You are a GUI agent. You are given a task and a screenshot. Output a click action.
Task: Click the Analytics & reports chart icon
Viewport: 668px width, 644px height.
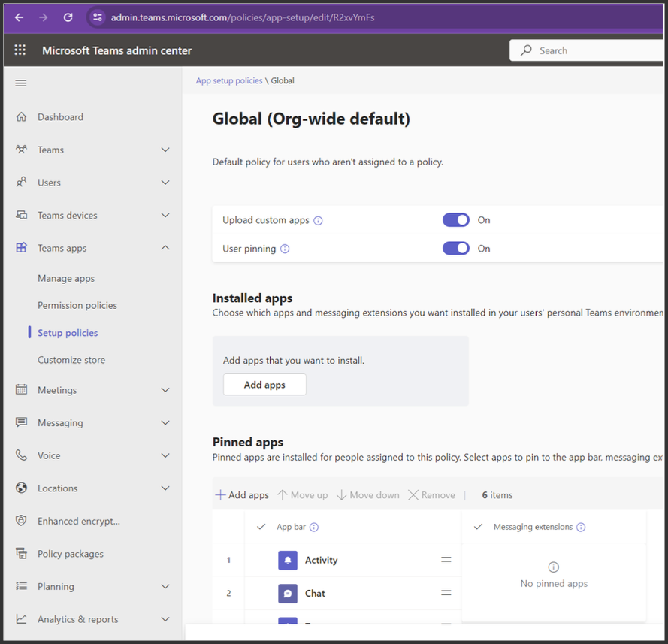[x=21, y=619]
